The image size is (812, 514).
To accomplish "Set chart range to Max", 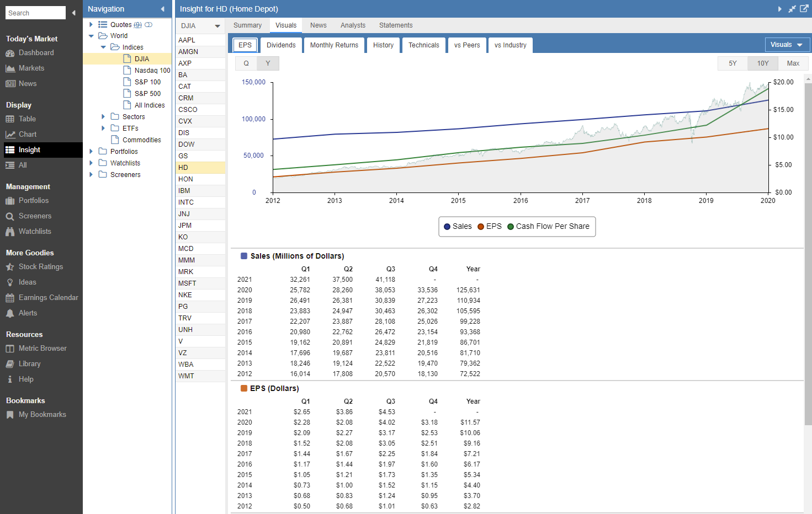I will tap(793, 63).
